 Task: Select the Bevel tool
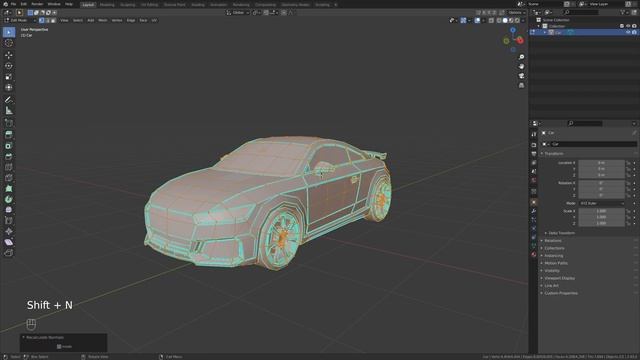9,156
